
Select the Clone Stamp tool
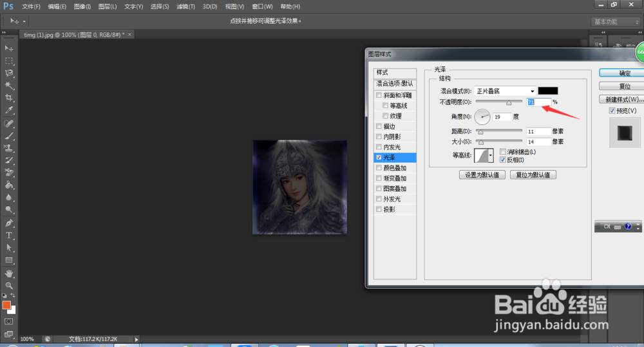[8, 148]
